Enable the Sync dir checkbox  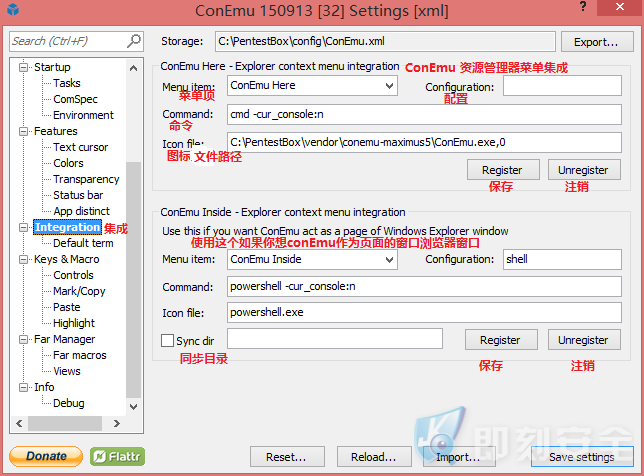(x=167, y=340)
